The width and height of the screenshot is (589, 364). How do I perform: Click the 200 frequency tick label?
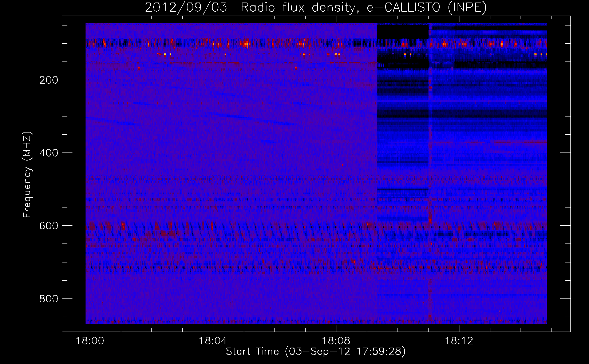click(x=48, y=80)
